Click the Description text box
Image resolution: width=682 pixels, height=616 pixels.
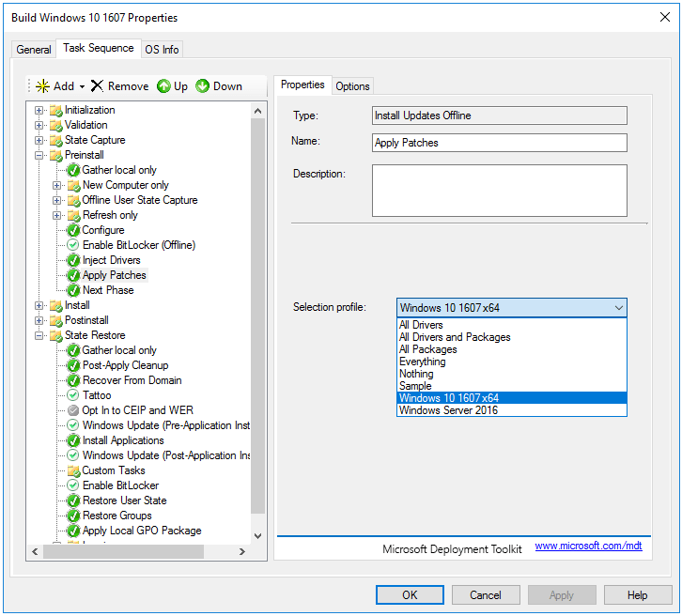click(x=500, y=191)
